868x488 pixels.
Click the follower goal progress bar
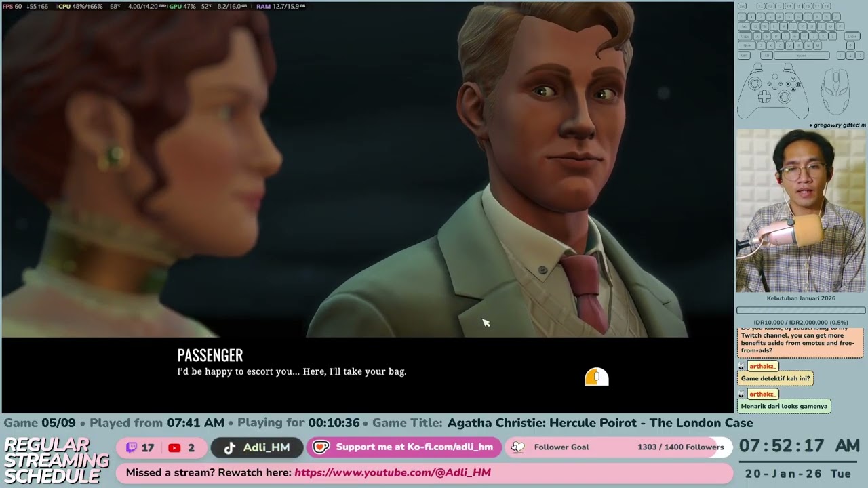620,447
